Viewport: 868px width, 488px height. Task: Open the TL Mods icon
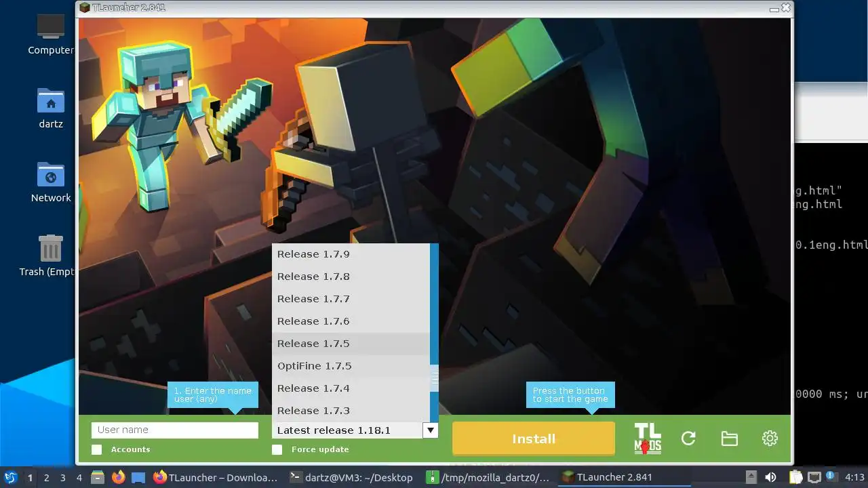pyautogui.click(x=648, y=439)
